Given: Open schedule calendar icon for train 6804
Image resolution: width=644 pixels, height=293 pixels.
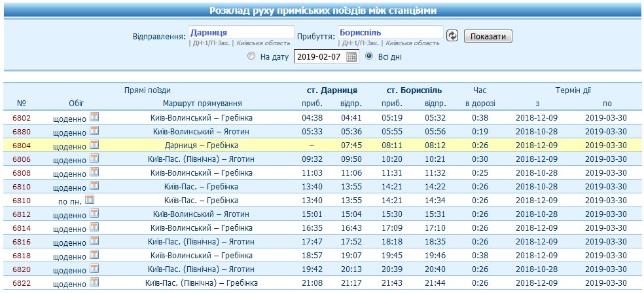Looking at the screenshot, I should coord(94,144).
